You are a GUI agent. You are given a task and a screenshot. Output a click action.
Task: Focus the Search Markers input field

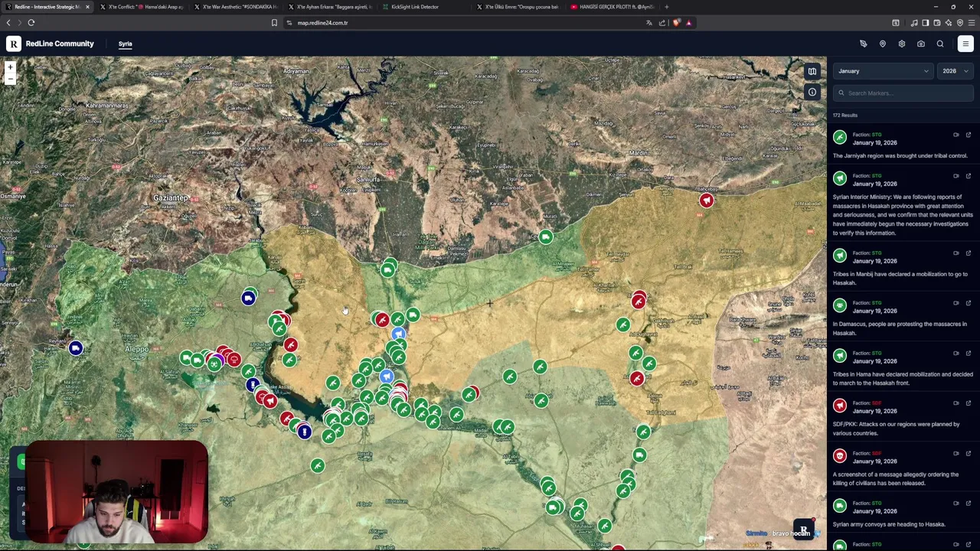coord(903,93)
